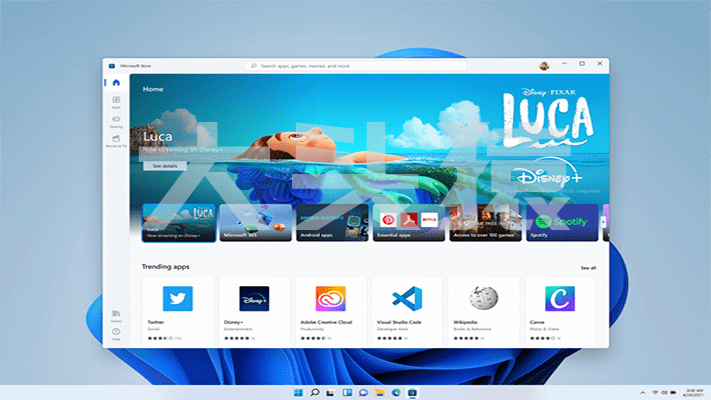Open the Canva app icon
The image size is (711, 400).
[560, 298]
